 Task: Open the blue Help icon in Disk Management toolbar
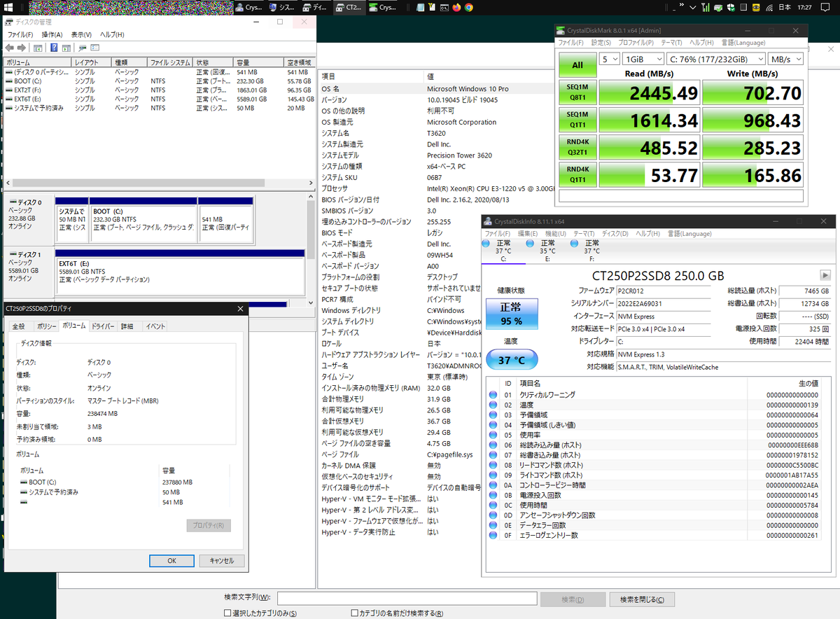point(53,48)
